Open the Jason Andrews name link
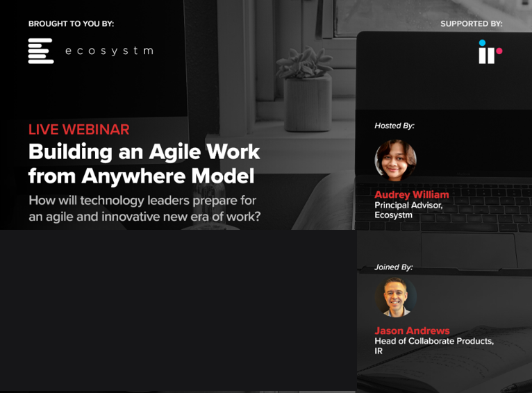 (x=412, y=331)
